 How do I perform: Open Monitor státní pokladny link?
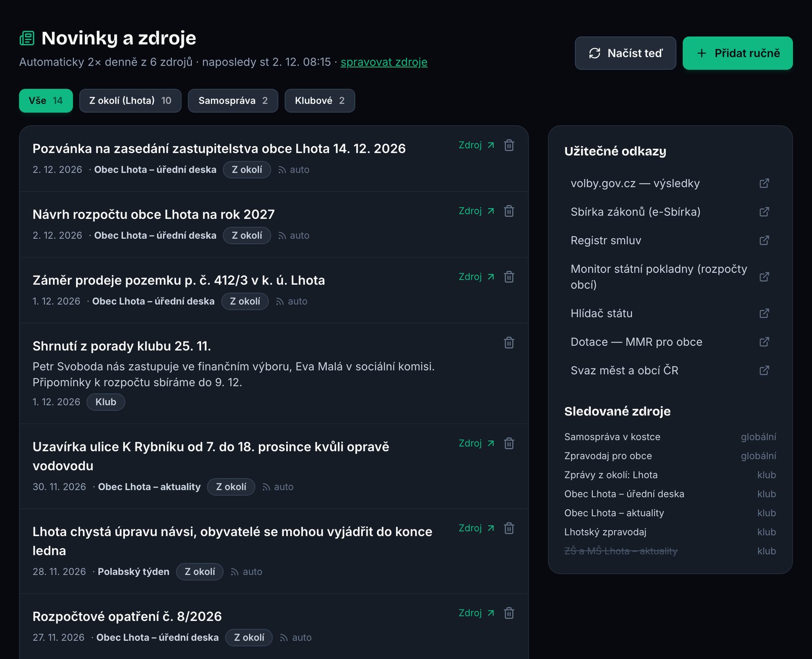click(x=670, y=277)
